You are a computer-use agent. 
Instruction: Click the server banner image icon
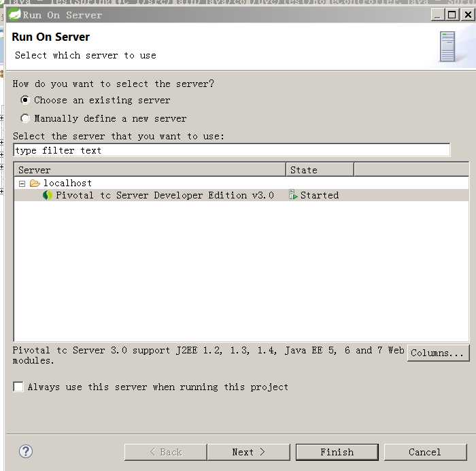pyautogui.click(x=447, y=46)
